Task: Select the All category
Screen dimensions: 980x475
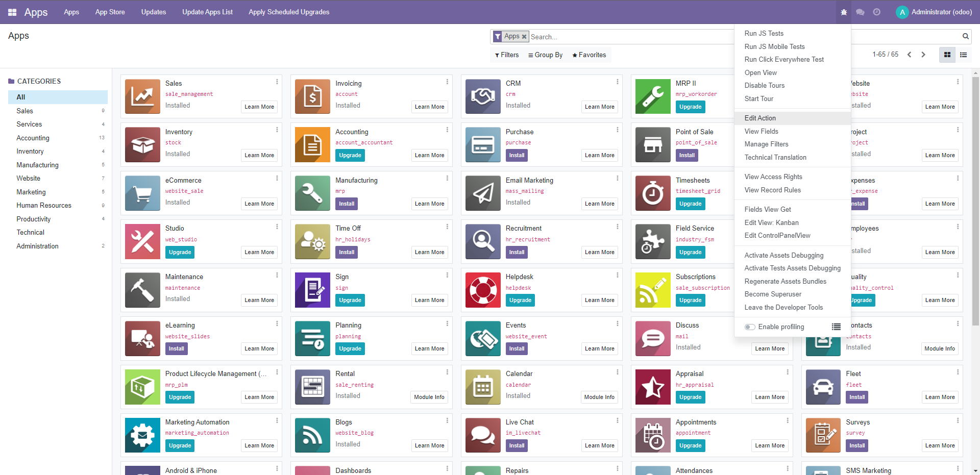Action: 58,97
